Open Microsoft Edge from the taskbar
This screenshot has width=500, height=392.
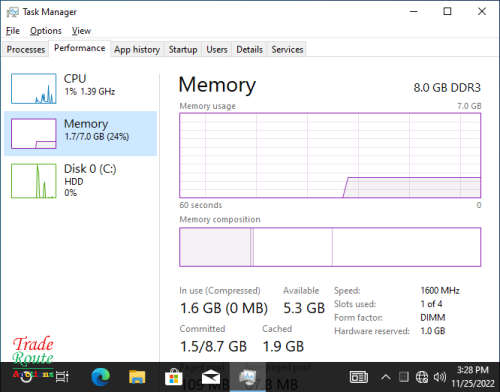pyautogui.click(x=101, y=376)
